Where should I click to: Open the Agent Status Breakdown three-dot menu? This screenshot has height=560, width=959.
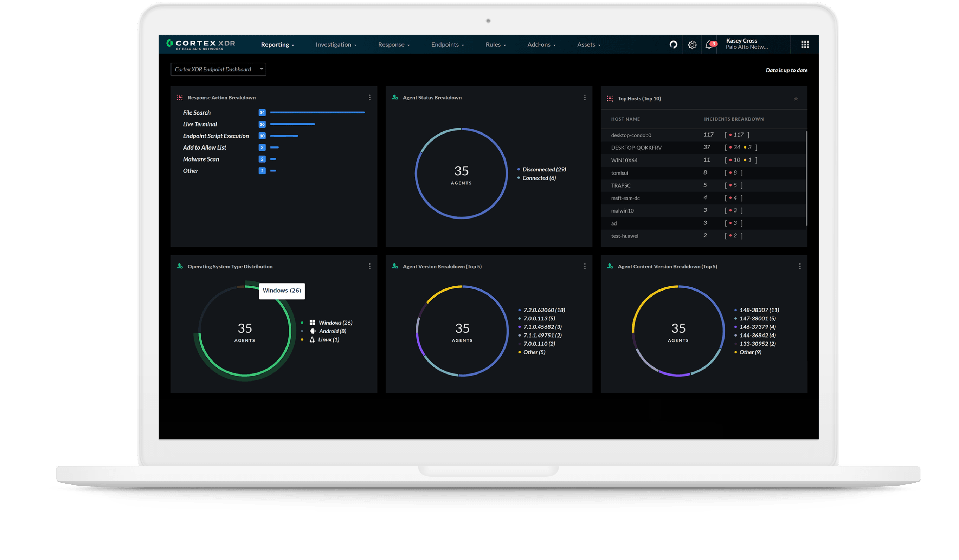pyautogui.click(x=585, y=97)
